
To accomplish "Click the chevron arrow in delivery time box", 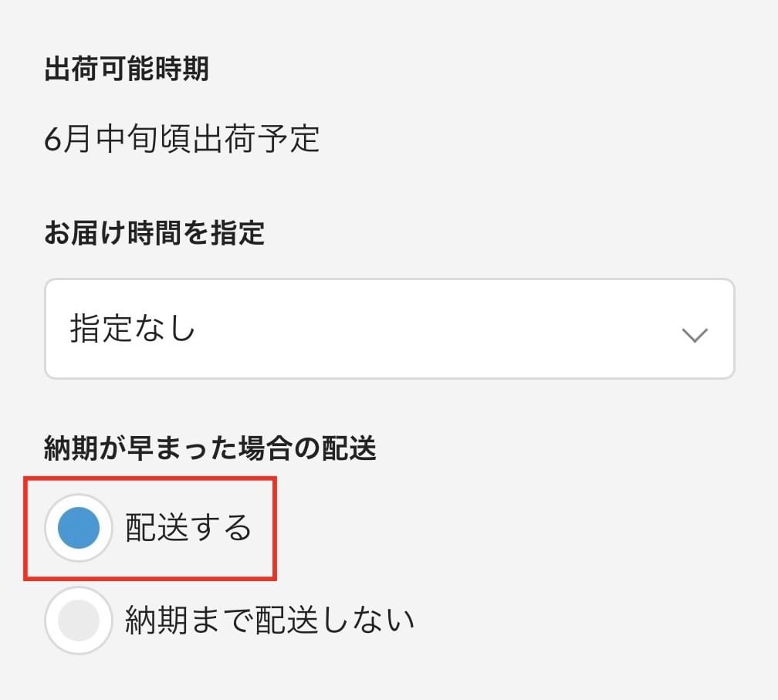I will coord(695,335).
